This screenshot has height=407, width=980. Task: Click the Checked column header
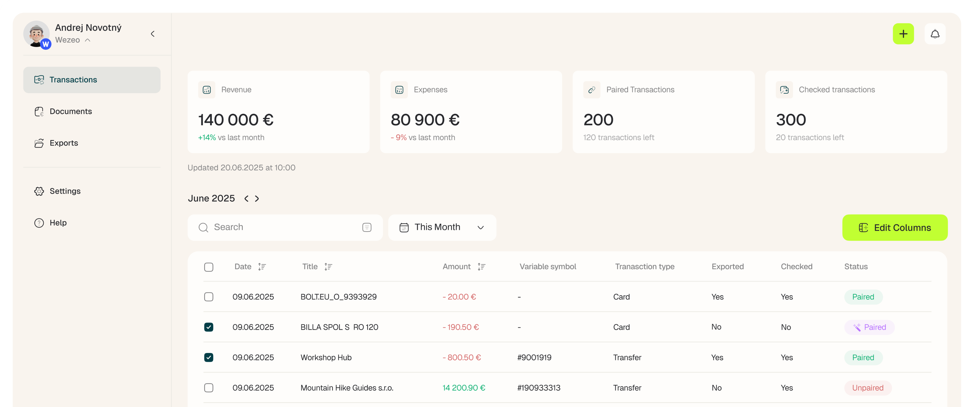point(796,267)
